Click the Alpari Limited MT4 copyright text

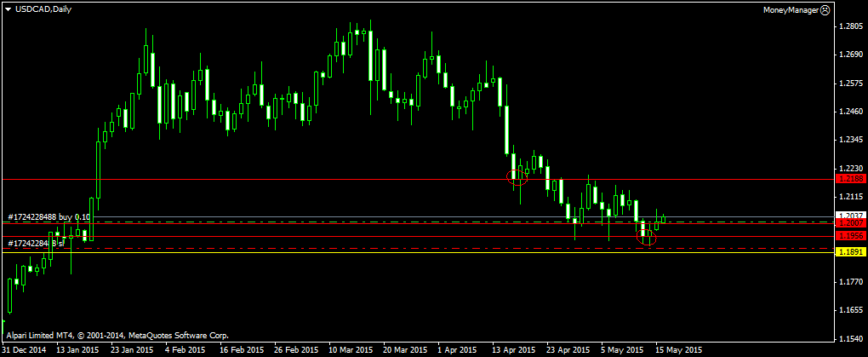point(117,336)
